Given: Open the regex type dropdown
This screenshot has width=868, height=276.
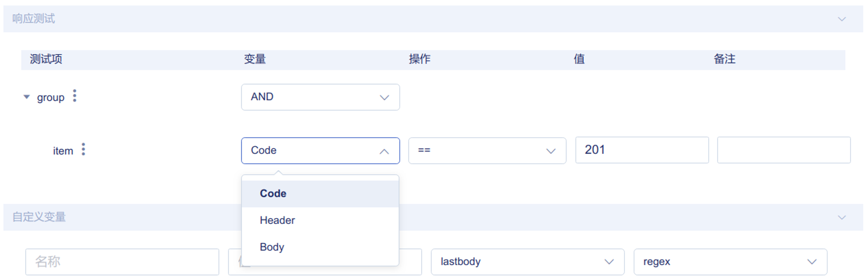Looking at the screenshot, I should coord(730,262).
